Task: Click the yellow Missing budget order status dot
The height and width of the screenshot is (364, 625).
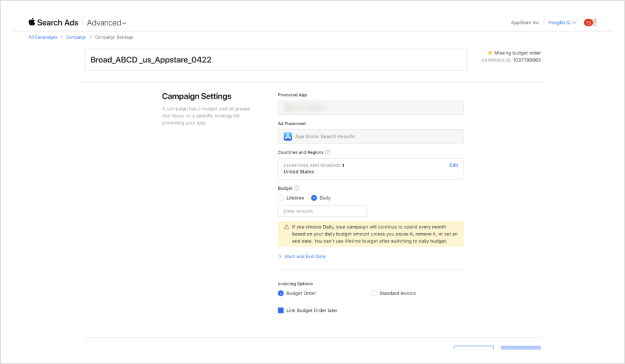Action: pos(490,53)
